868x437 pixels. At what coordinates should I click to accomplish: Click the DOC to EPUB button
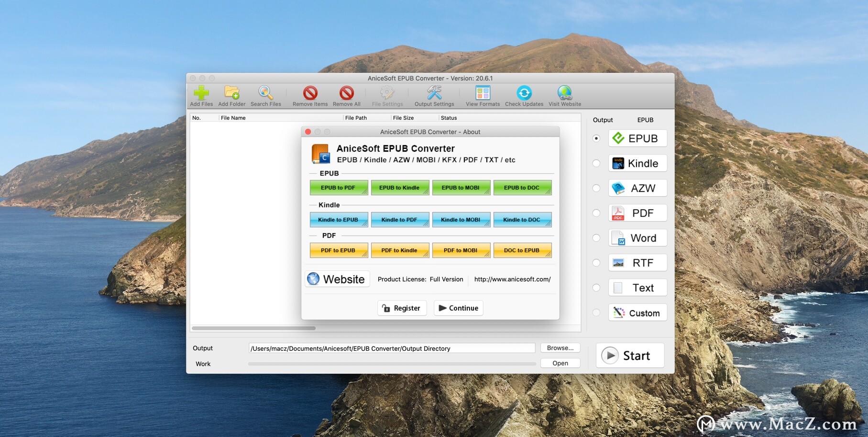click(522, 250)
